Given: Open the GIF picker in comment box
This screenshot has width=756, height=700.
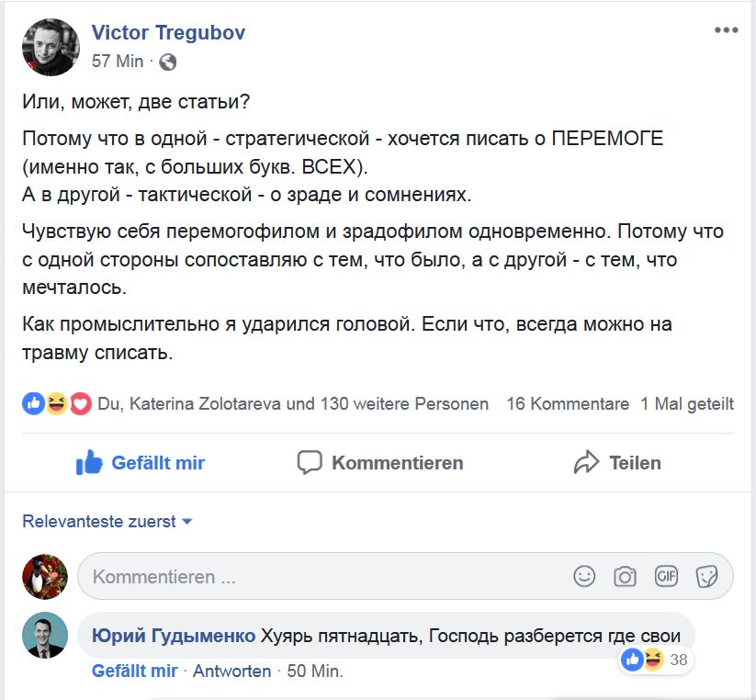Looking at the screenshot, I should pyautogui.click(x=666, y=576).
